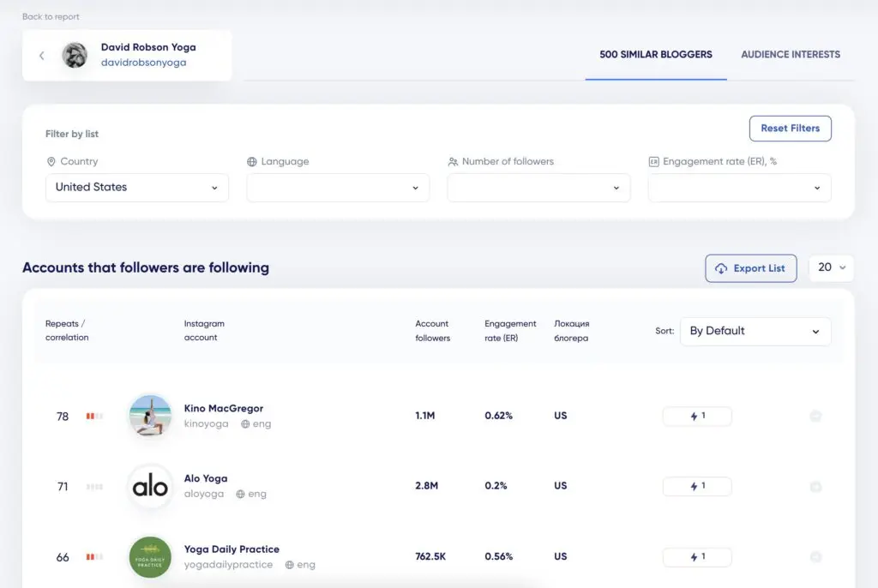Open the Number of followers dropdown
This screenshot has width=878, height=588.
pos(538,188)
